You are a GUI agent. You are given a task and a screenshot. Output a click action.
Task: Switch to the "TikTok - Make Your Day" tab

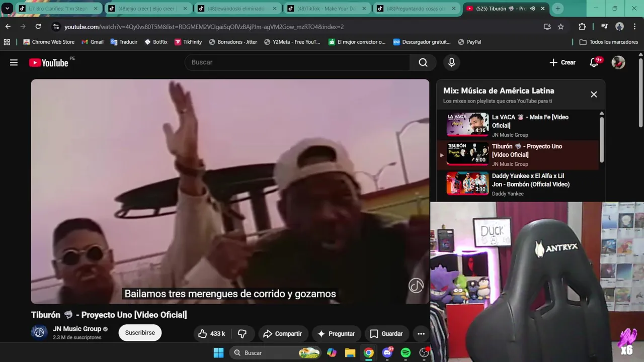(x=327, y=9)
